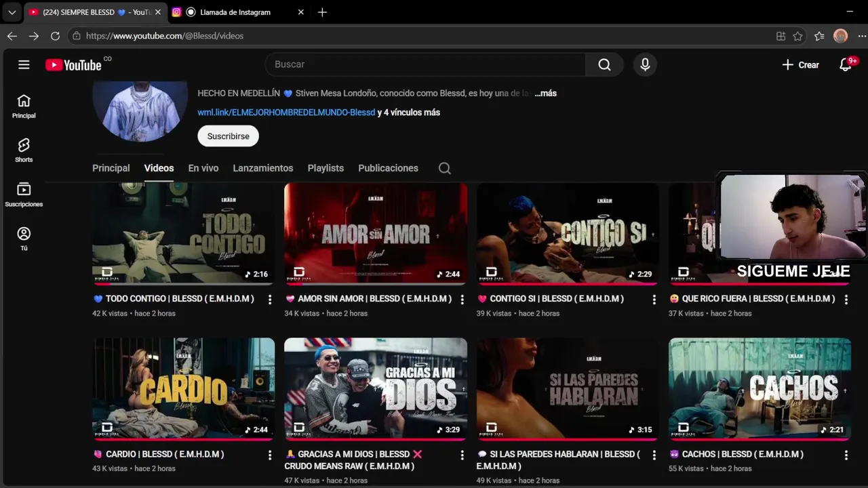868x488 pixels.
Task: Open Shorts in sidebar
Action: pyautogui.click(x=24, y=150)
